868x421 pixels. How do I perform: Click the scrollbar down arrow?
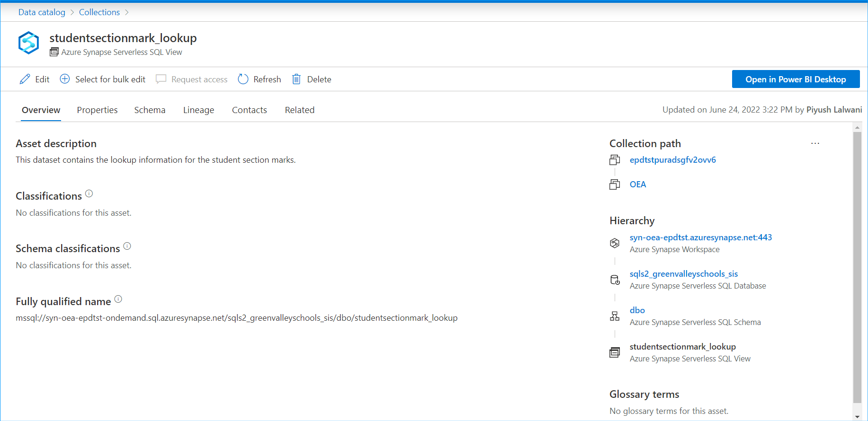[857, 417]
